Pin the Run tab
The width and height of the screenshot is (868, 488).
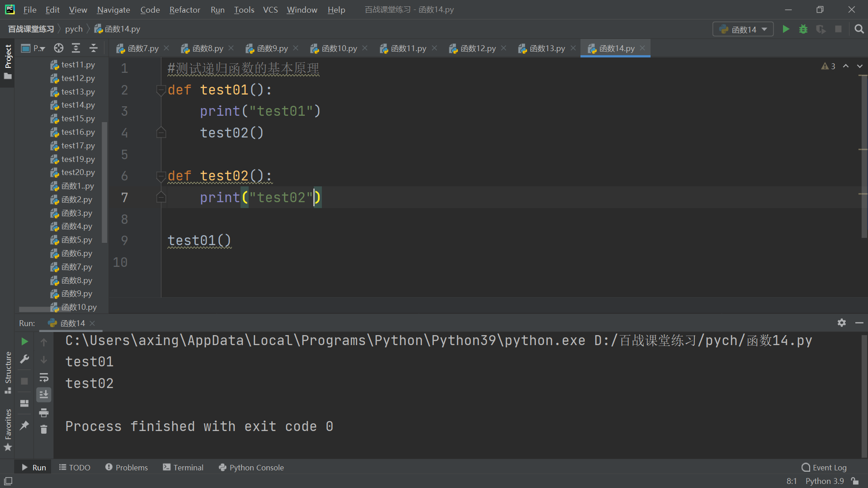pyautogui.click(x=24, y=425)
